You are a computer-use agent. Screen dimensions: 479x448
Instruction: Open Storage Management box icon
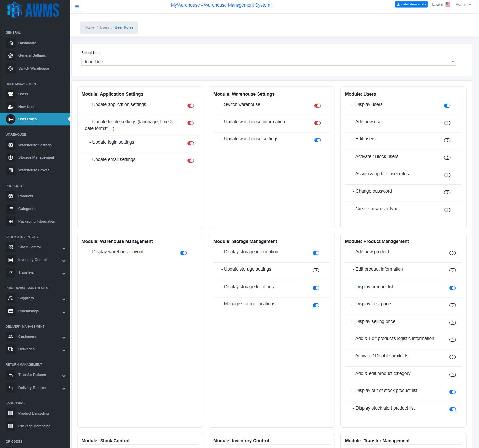coord(11,158)
